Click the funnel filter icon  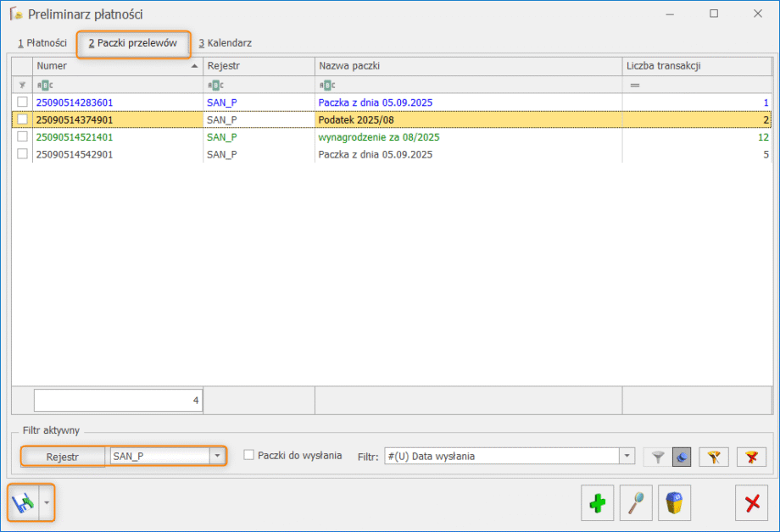(656, 457)
